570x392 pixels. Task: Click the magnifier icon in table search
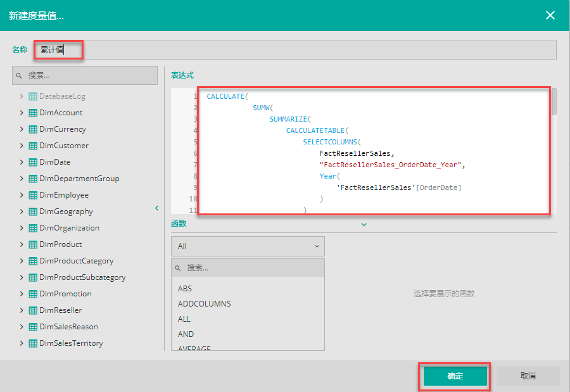pos(19,75)
